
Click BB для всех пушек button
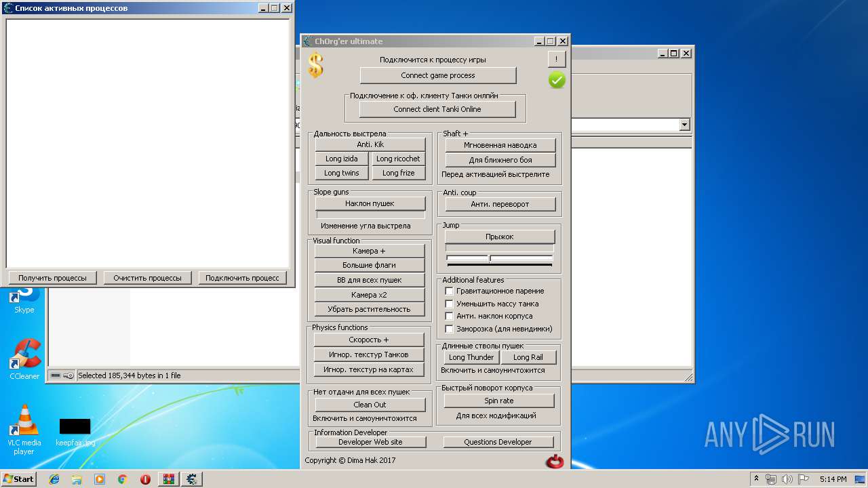pyautogui.click(x=369, y=280)
